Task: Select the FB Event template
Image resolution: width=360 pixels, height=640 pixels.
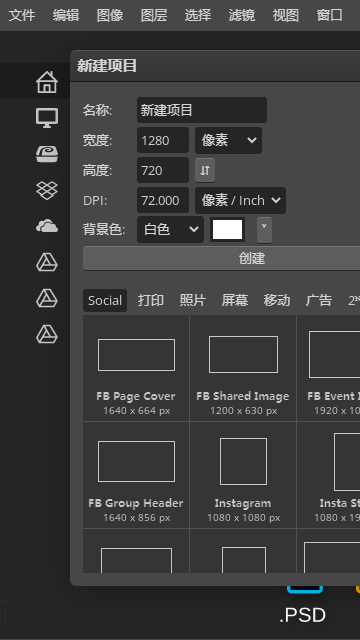Action: click(x=329, y=368)
